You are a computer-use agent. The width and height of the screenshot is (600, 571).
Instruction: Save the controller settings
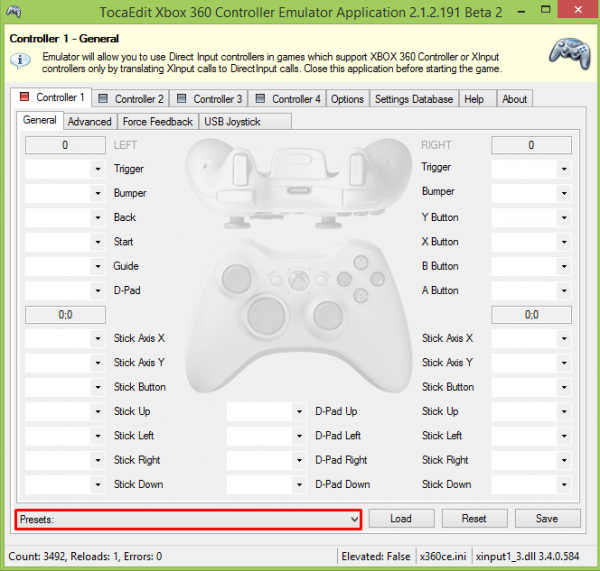click(x=548, y=519)
